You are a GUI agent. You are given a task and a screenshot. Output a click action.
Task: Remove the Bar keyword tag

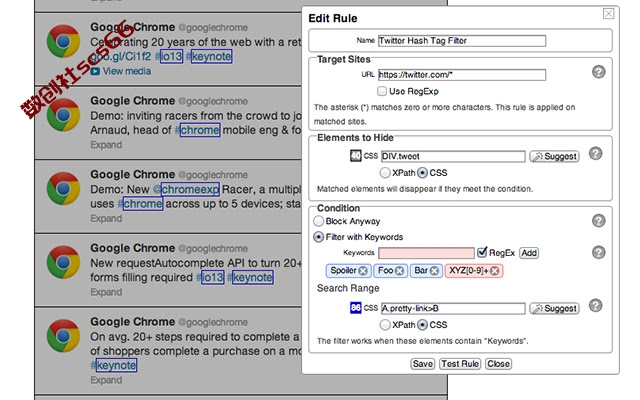(434, 271)
